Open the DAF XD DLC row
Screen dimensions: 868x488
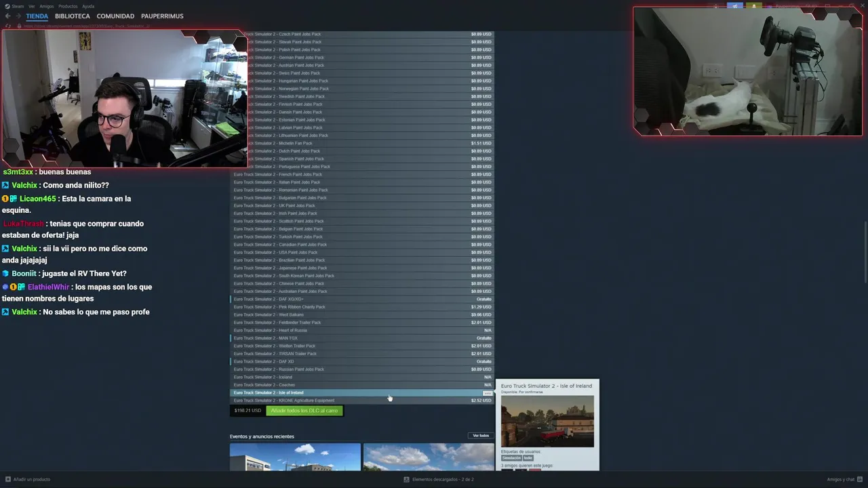click(x=362, y=361)
